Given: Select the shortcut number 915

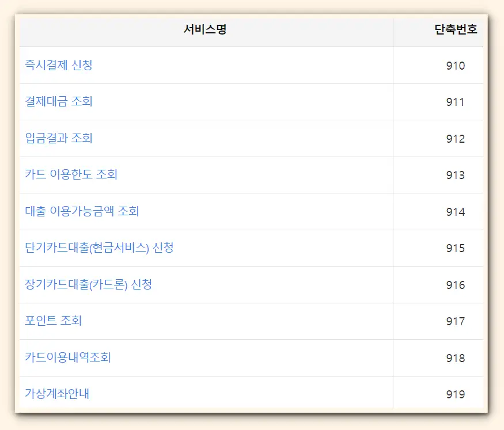Looking at the screenshot, I should [456, 248].
